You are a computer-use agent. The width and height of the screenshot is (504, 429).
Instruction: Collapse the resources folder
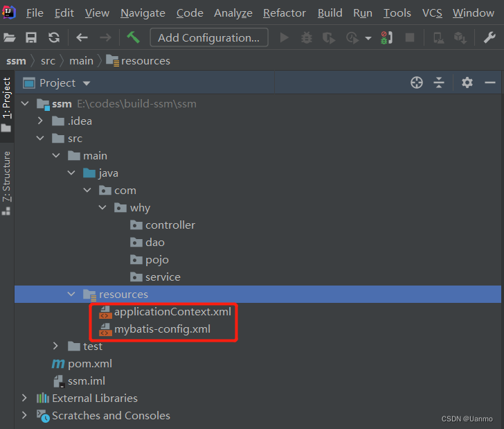71,294
